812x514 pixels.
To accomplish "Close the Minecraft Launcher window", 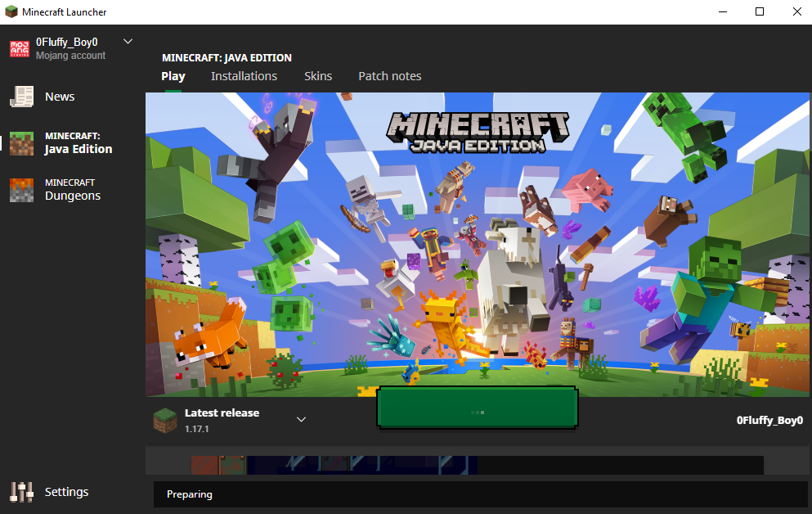I will 797,11.
